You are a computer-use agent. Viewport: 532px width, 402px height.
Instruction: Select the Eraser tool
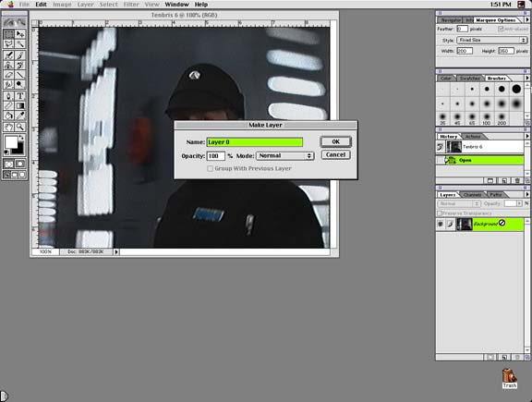[x=9, y=74]
